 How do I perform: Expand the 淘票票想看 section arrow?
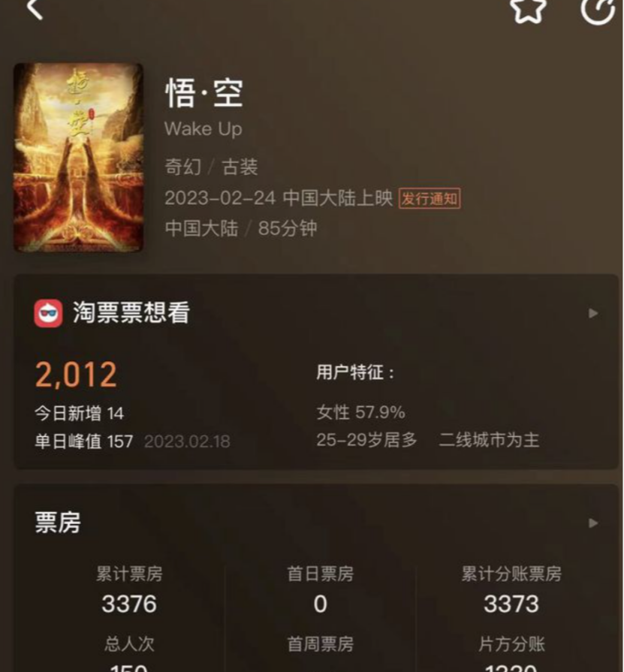point(593,313)
